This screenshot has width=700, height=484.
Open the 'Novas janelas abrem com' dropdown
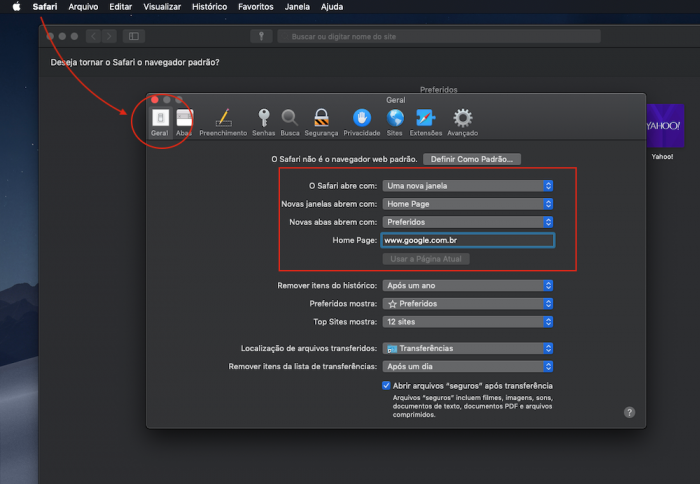pyautogui.click(x=468, y=203)
